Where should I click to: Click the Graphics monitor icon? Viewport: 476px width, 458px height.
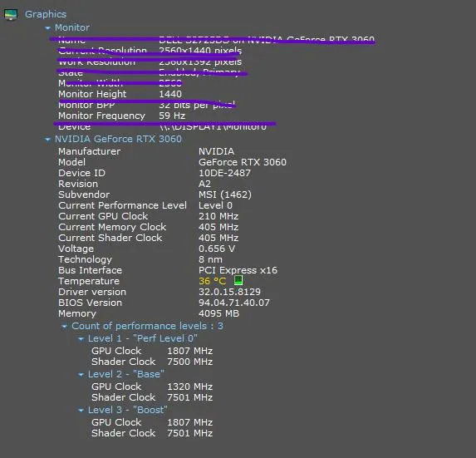11,14
